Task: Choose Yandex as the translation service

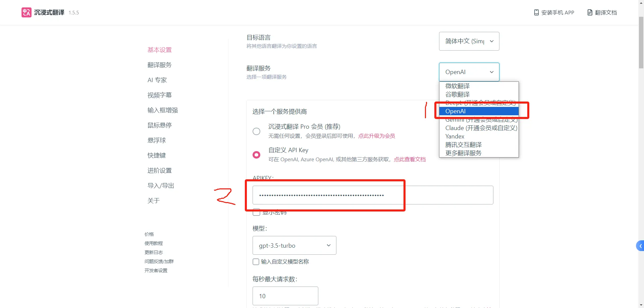Action: [x=454, y=136]
